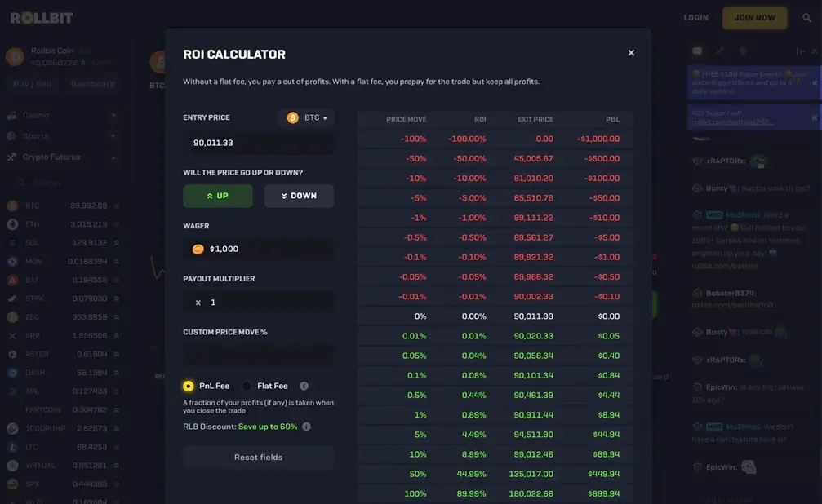The height and width of the screenshot is (504, 822).
Task: Click the ROLLBIT logo
Action: click(41, 15)
